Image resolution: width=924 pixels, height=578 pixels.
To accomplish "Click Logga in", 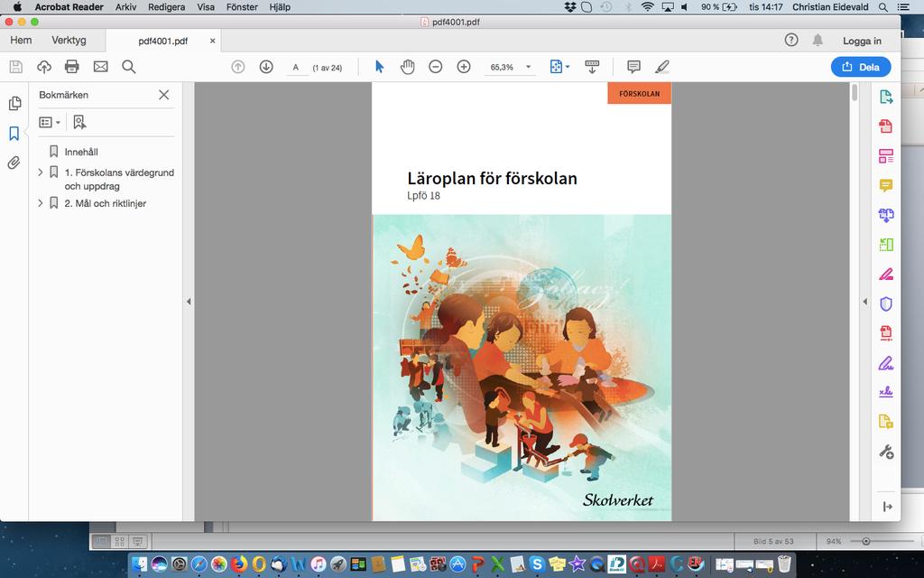I will point(862,41).
